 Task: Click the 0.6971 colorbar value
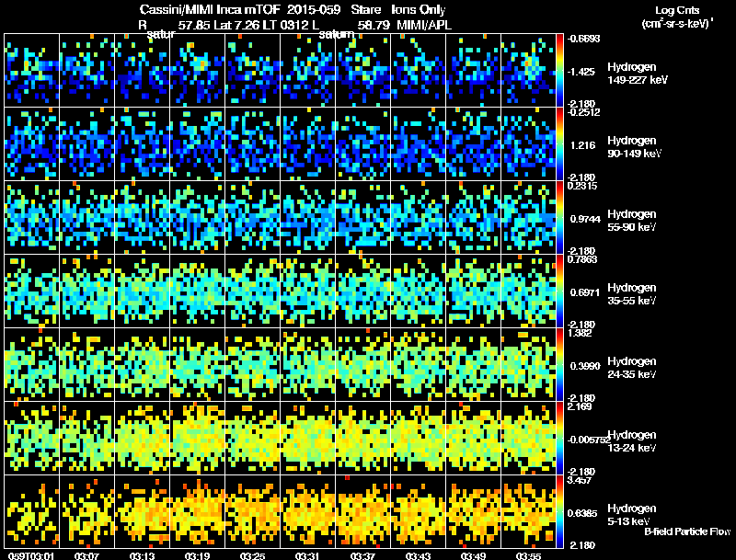[585, 292]
